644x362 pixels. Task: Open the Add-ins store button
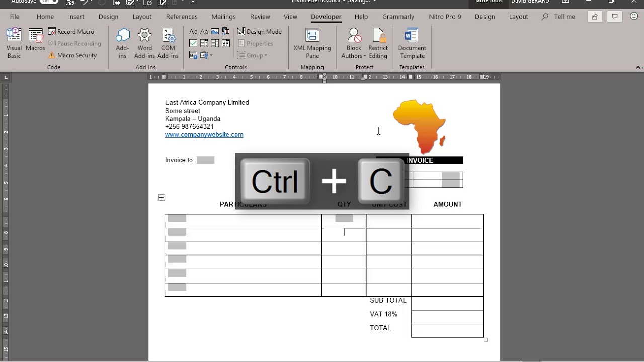point(122,43)
